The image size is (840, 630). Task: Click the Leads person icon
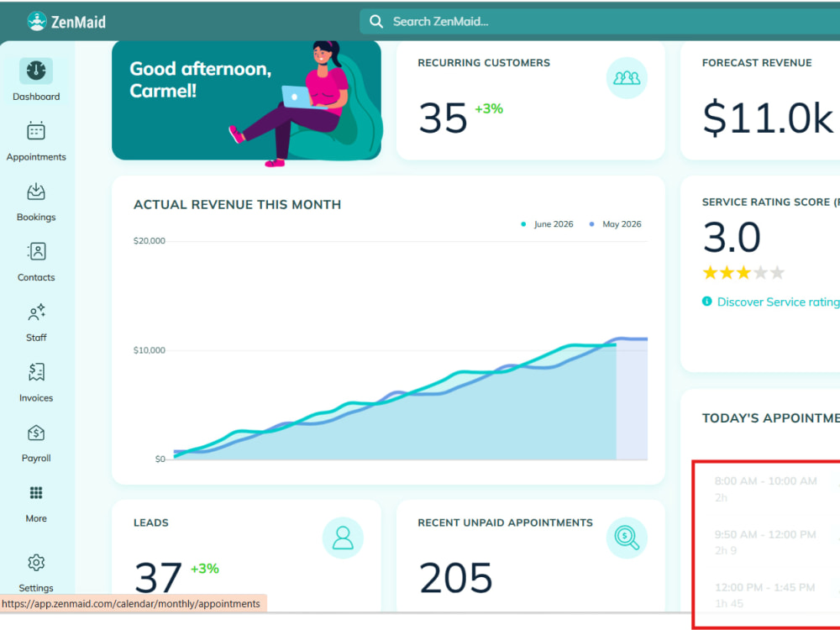[x=343, y=538]
